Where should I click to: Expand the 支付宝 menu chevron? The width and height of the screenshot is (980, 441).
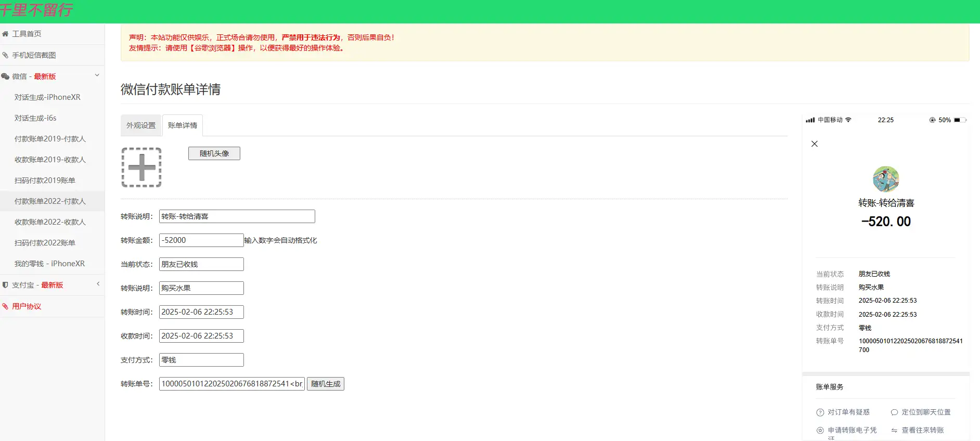[x=98, y=284]
